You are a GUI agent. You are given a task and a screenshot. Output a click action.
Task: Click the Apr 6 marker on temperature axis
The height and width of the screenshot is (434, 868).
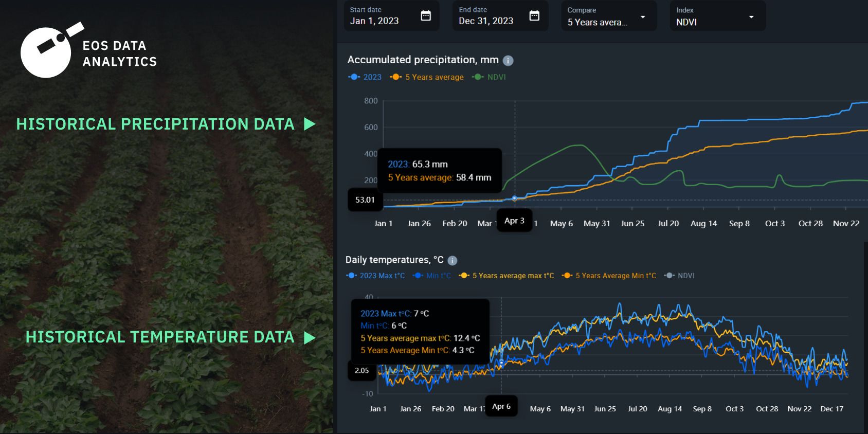(x=501, y=406)
